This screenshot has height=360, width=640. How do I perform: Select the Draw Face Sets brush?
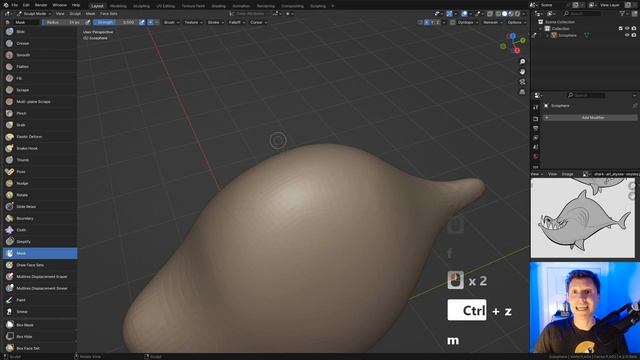pyautogui.click(x=40, y=265)
